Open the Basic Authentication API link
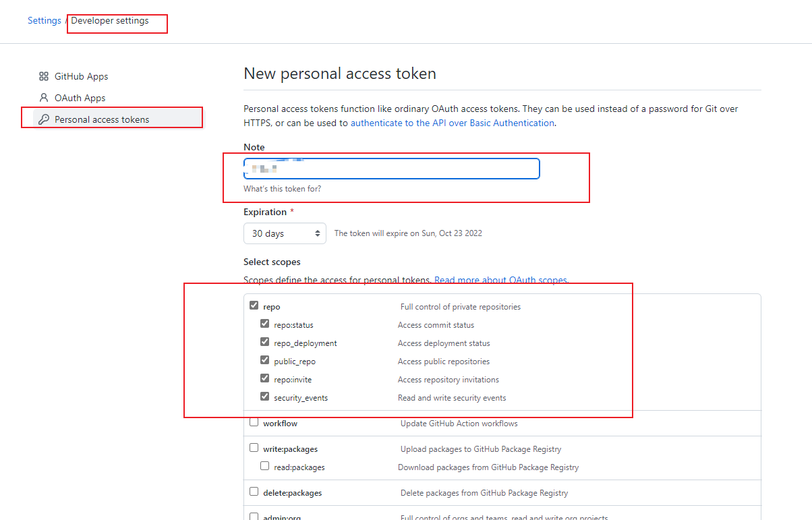 click(452, 123)
